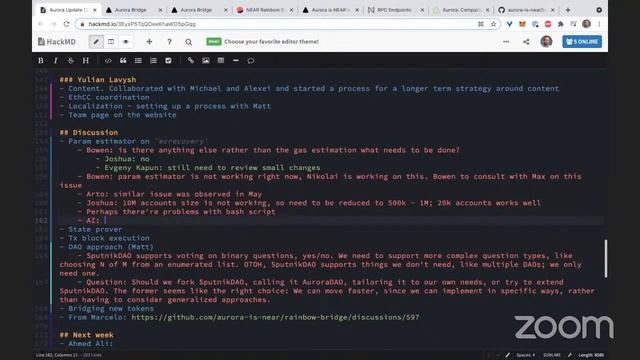Insert a hyperlink
This screenshot has width=640, height=360.
click(191, 60)
